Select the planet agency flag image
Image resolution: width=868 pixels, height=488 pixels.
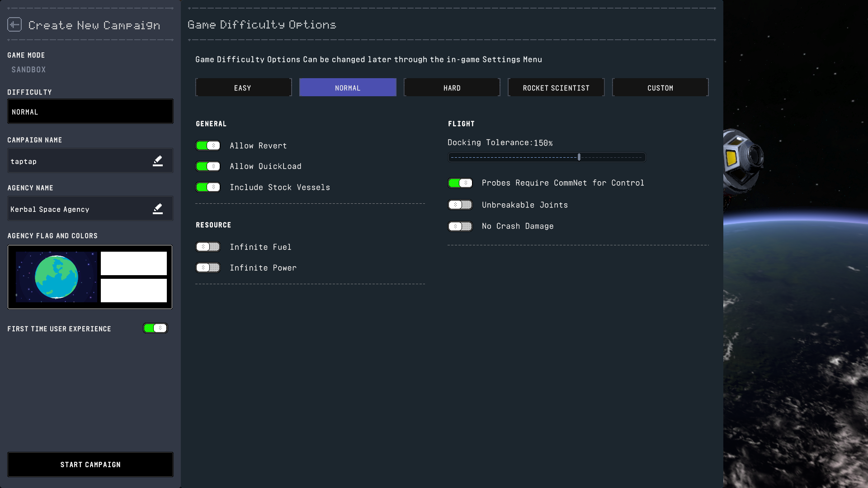click(57, 277)
